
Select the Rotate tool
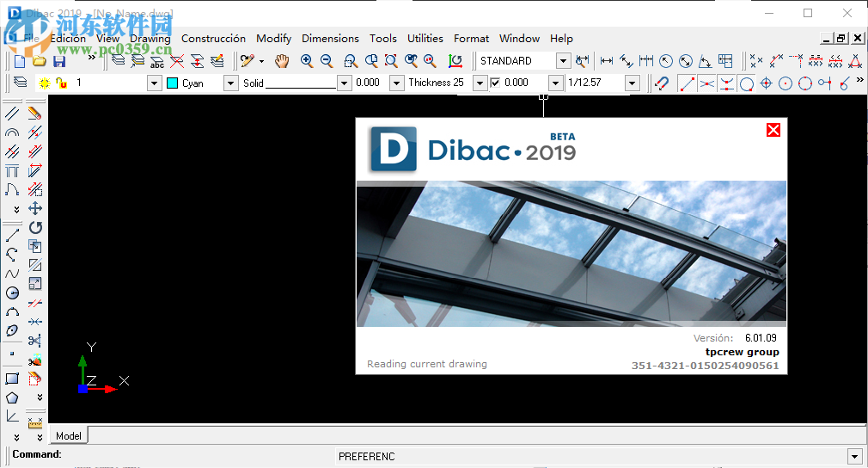(x=35, y=227)
